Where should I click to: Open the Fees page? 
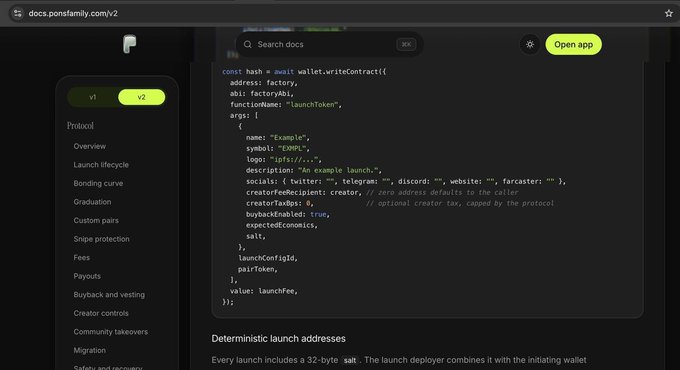82,258
